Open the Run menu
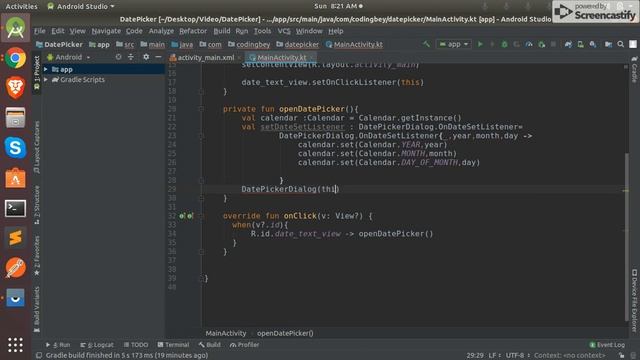Viewport: 640px width, 360px height. (x=242, y=31)
